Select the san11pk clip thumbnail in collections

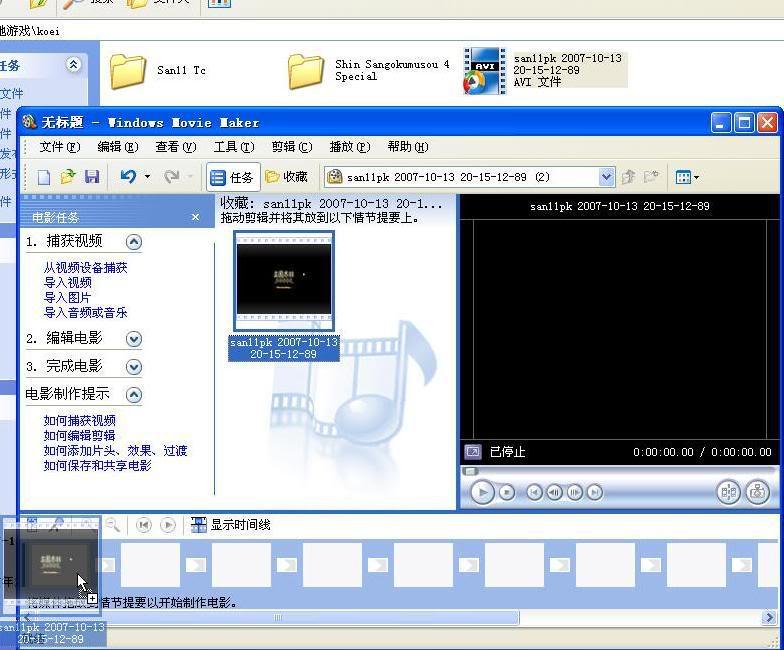click(x=283, y=281)
